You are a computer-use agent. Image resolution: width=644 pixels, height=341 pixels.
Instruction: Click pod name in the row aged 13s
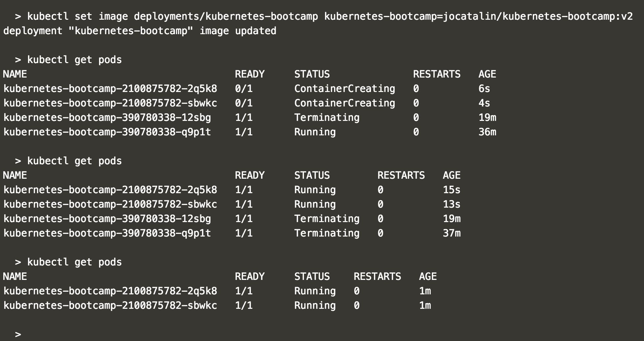[110, 204]
